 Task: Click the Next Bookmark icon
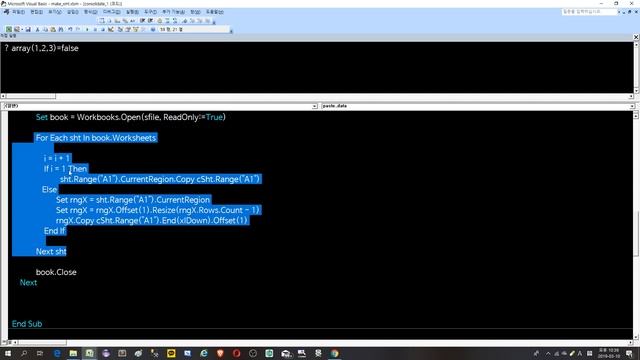point(192,21)
